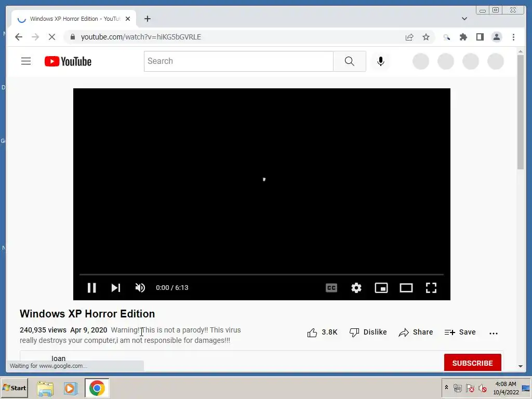Image resolution: width=532 pixels, height=399 pixels.
Task: Open the Ioan channel link
Action: (x=58, y=358)
